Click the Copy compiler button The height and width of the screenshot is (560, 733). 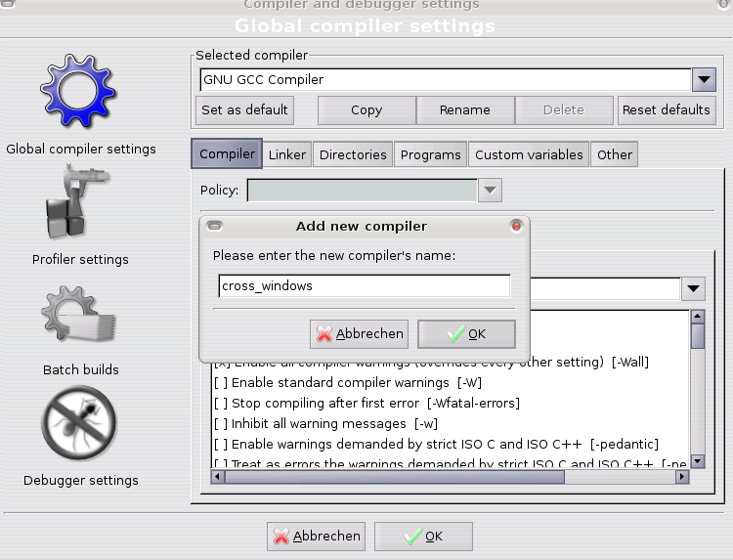click(366, 110)
